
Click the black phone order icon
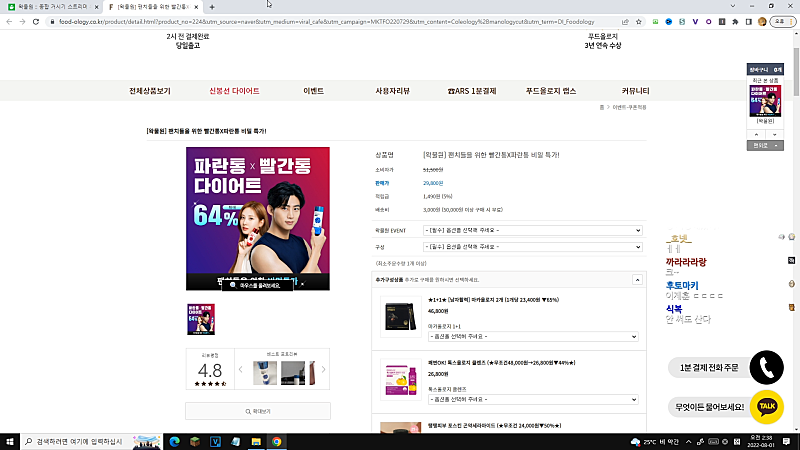point(766,367)
